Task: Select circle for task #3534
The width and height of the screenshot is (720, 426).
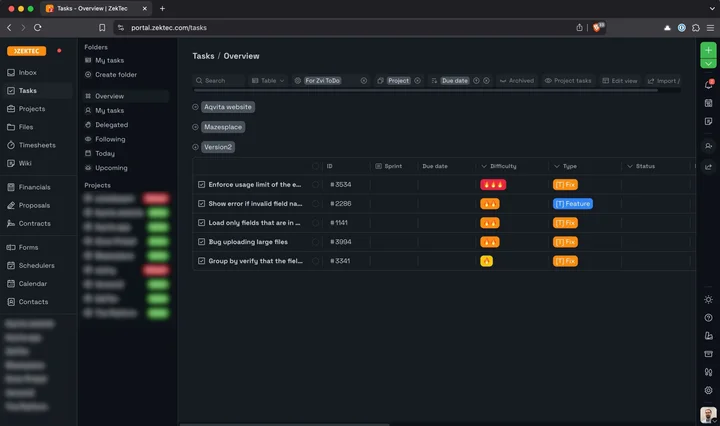Action: [x=315, y=185]
